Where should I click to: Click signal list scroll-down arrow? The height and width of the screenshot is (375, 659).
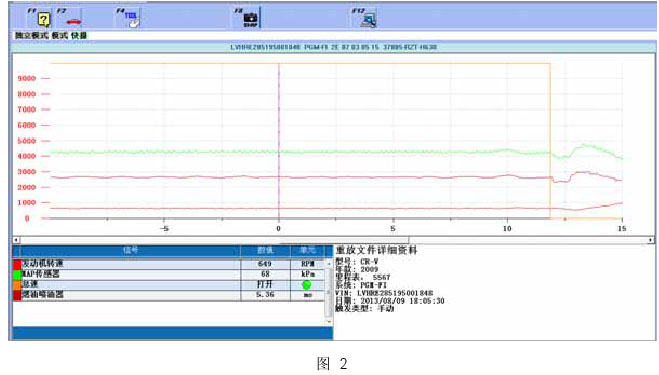tap(329, 322)
